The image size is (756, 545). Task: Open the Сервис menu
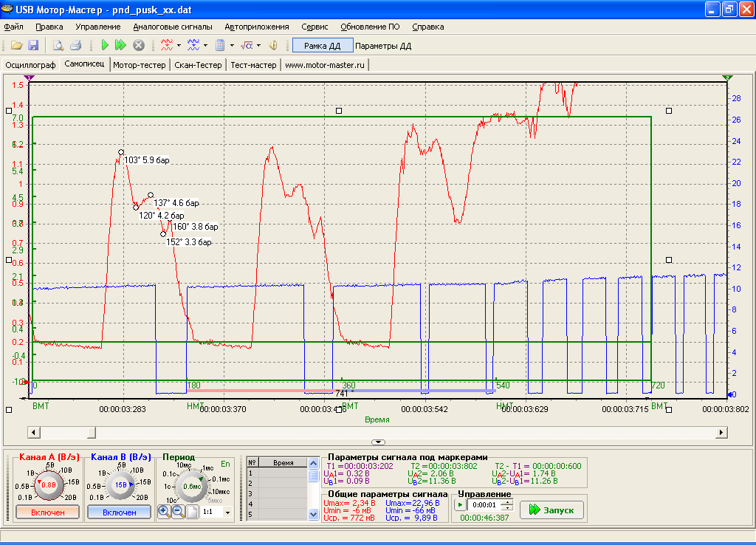click(315, 27)
